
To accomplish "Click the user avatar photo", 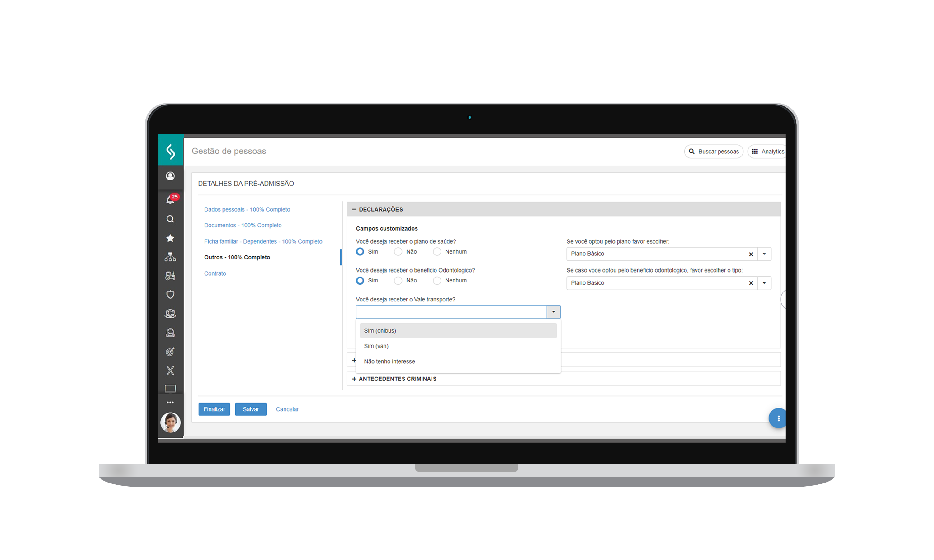I will 170,422.
